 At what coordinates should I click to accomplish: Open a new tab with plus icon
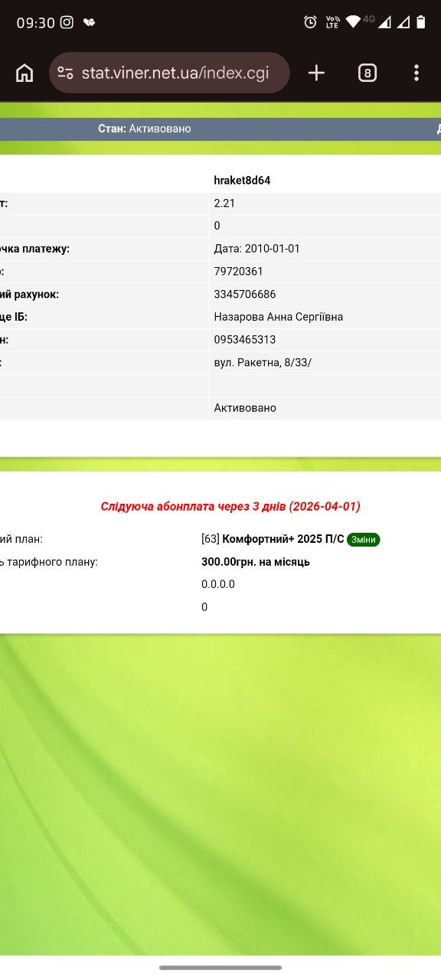316,73
